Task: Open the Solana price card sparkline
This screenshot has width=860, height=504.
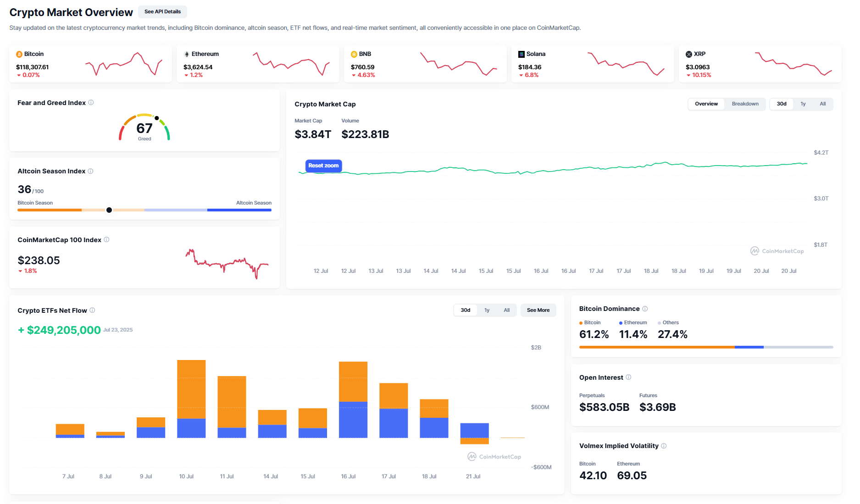Action: (x=626, y=64)
